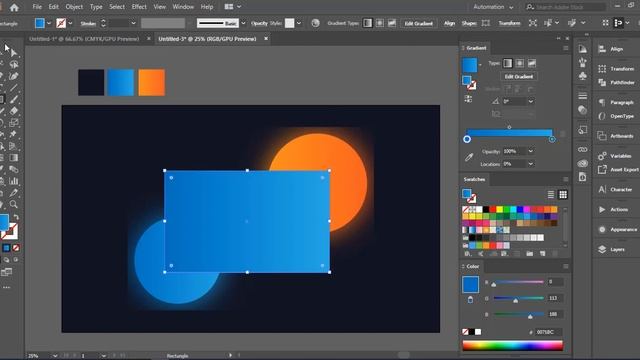Go to the Home screen icon
The height and width of the screenshot is (360, 640).
pos(14,7)
